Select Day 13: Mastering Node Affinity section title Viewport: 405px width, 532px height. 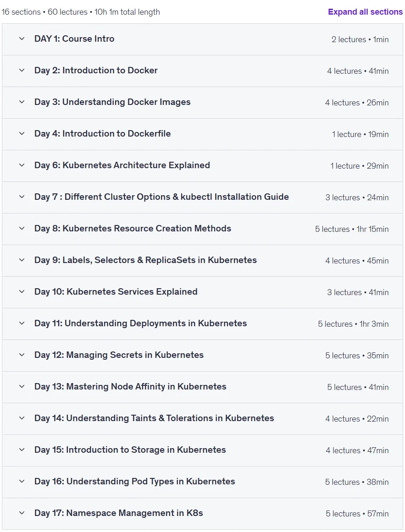(130, 386)
